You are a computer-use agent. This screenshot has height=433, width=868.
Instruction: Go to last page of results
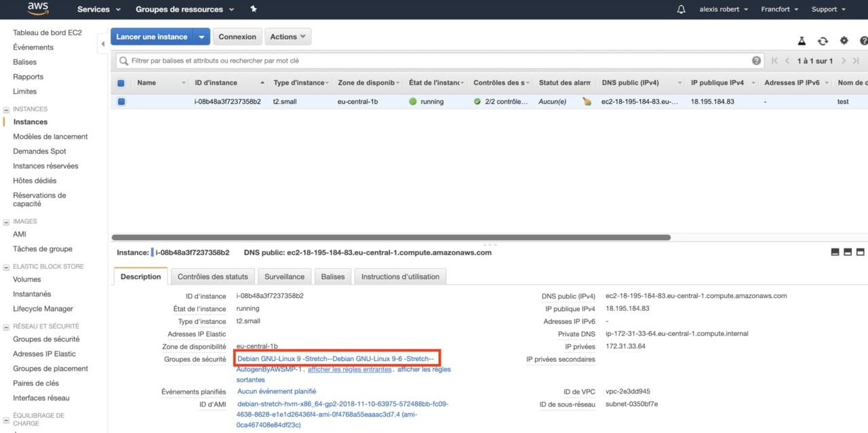coord(856,60)
